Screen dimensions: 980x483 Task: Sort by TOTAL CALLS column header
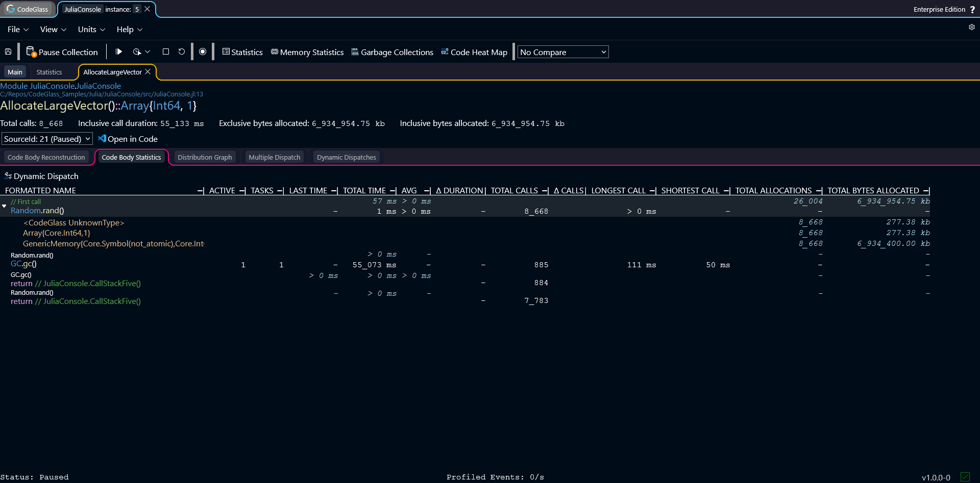coord(514,191)
